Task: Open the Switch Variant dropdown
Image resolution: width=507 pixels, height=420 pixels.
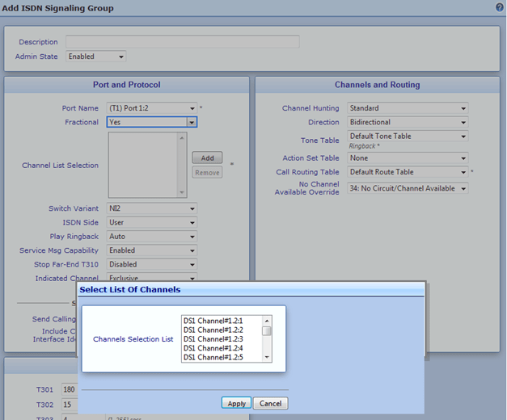Action: [152, 208]
